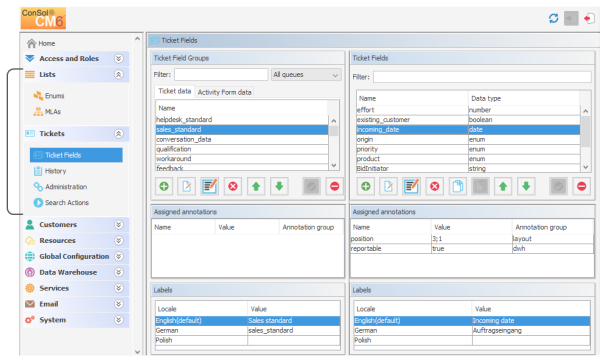Switch to the Activity Form data tab
The width and height of the screenshot is (600, 362).
click(x=225, y=92)
